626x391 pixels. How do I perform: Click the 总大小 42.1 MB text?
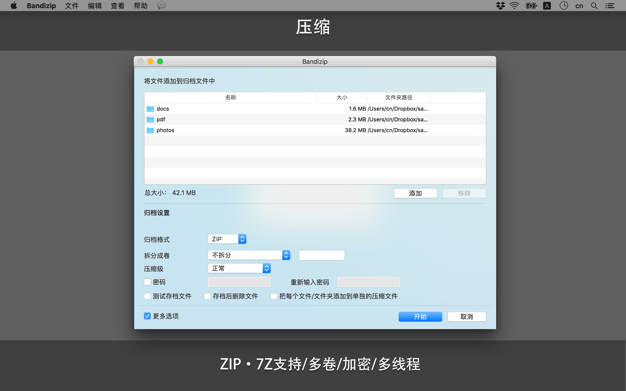(x=170, y=193)
